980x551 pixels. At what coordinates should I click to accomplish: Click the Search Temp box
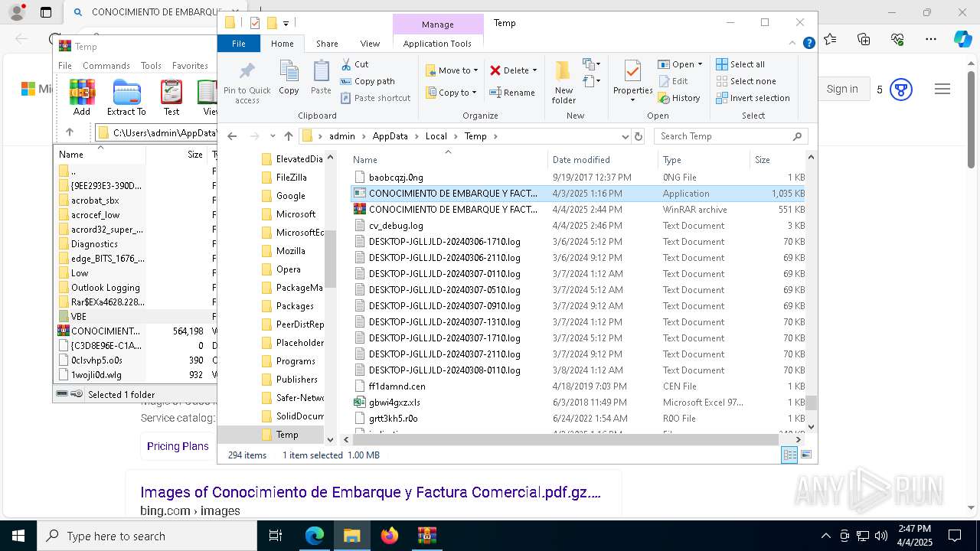tap(731, 136)
